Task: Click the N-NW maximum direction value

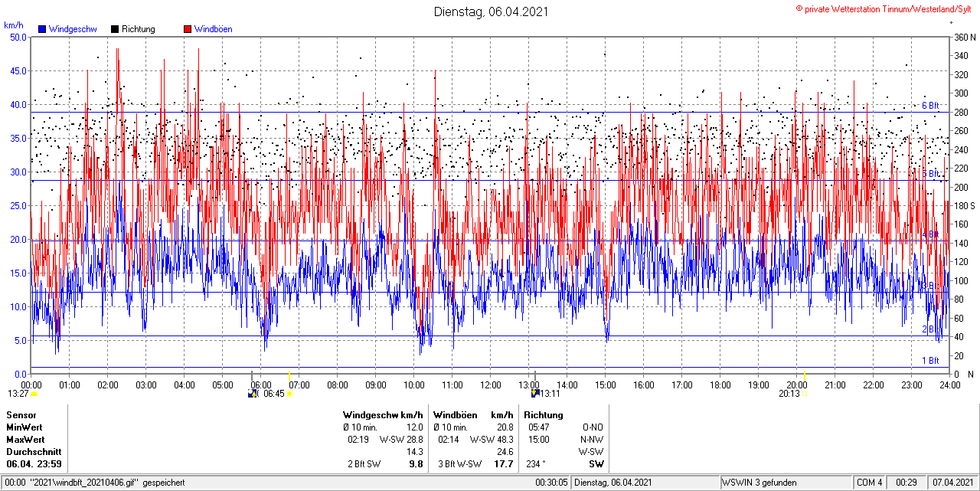Action: tap(592, 440)
